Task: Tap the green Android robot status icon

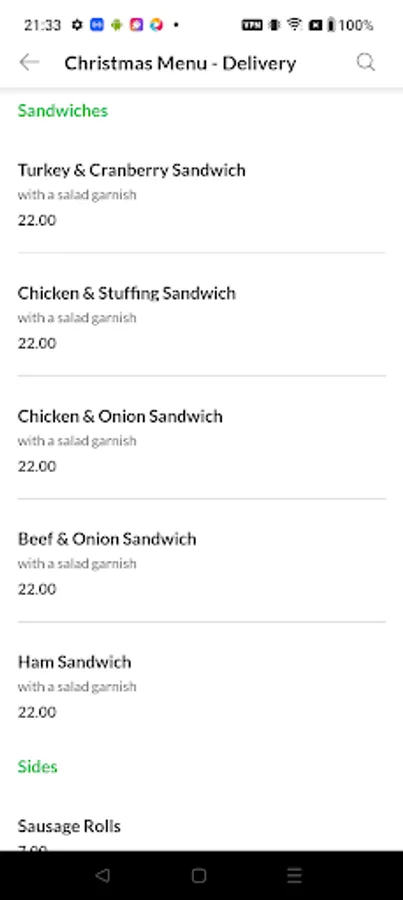Action: (x=117, y=25)
